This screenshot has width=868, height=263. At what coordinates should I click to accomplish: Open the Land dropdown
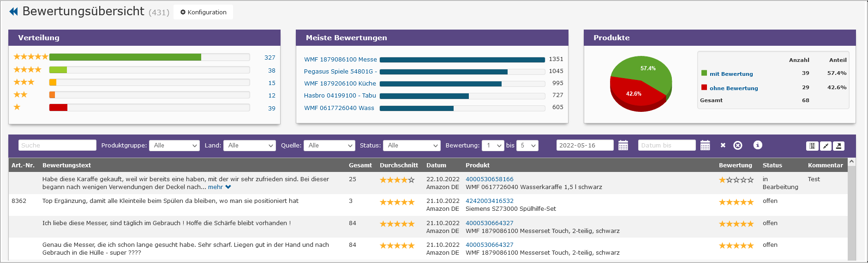click(249, 146)
